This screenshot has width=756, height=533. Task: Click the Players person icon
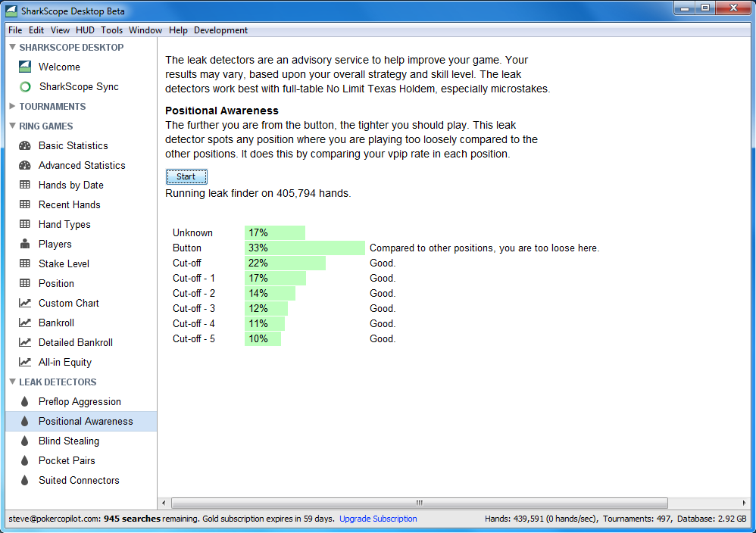[x=24, y=243]
